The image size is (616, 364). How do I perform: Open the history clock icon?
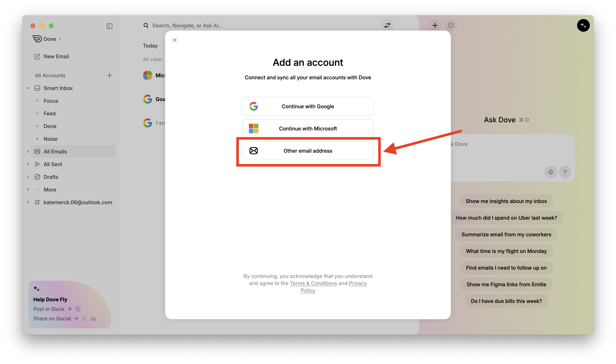(451, 26)
